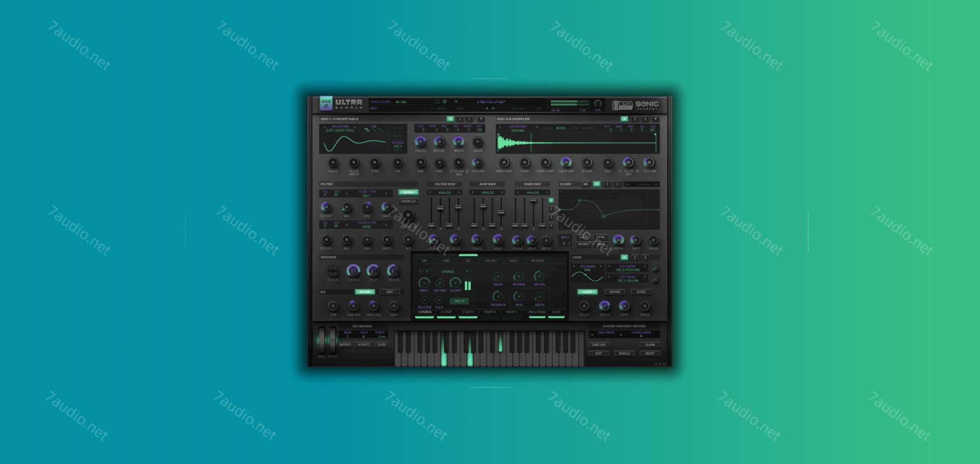
Task: Click the clock icon beside the gear
Action: (437, 102)
